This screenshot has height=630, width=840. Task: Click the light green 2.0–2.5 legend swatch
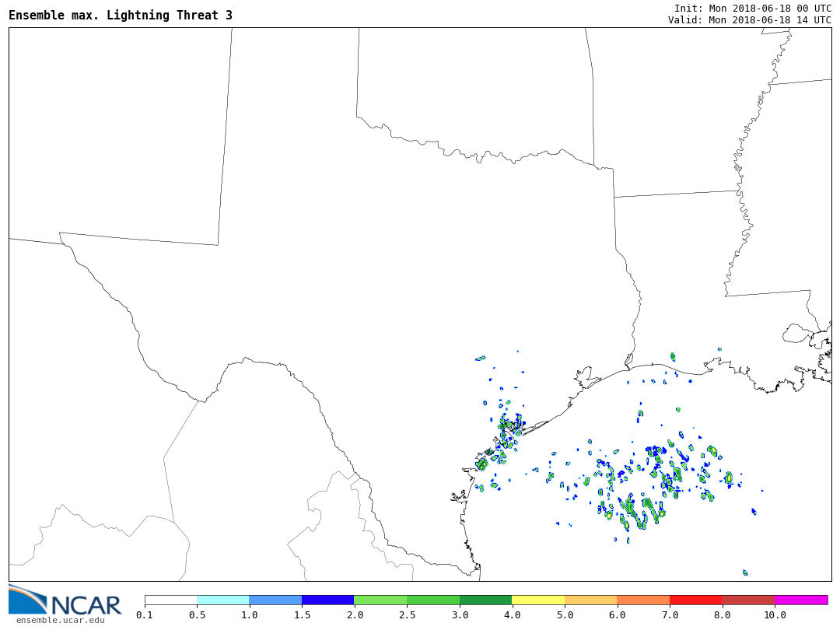(380, 600)
